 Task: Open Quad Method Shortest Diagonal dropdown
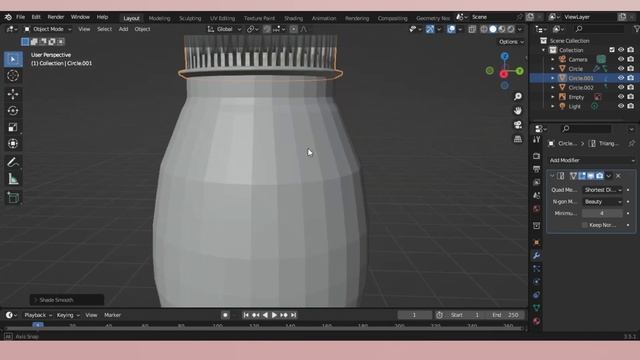point(602,190)
